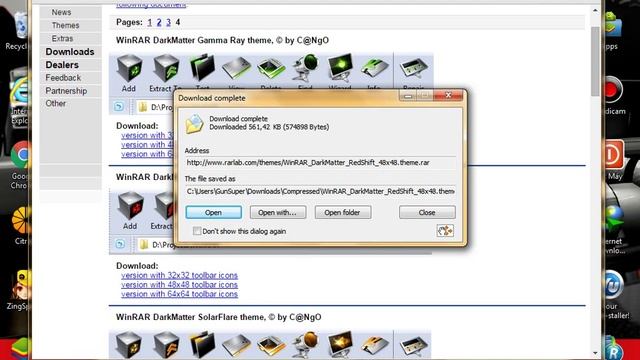Screen dimensions: 640x360
Task: Open the Partnership section
Action: (66, 91)
